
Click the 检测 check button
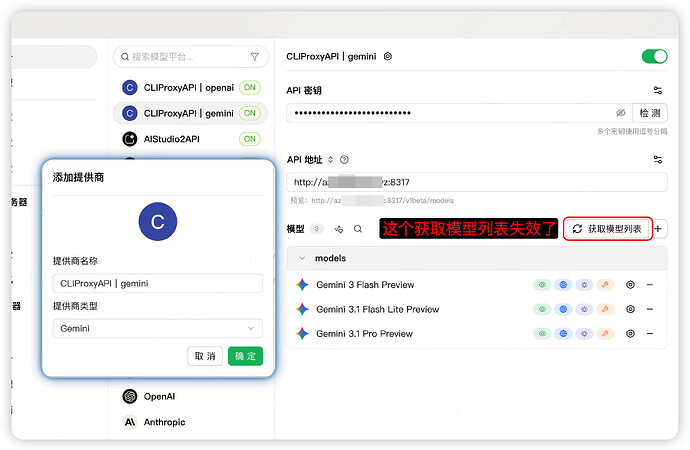tap(650, 113)
